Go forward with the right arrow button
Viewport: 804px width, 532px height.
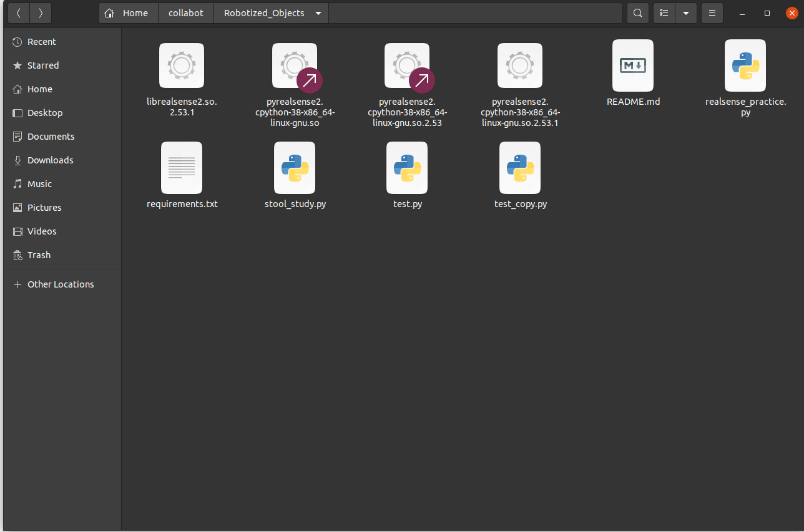click(41, 13)
